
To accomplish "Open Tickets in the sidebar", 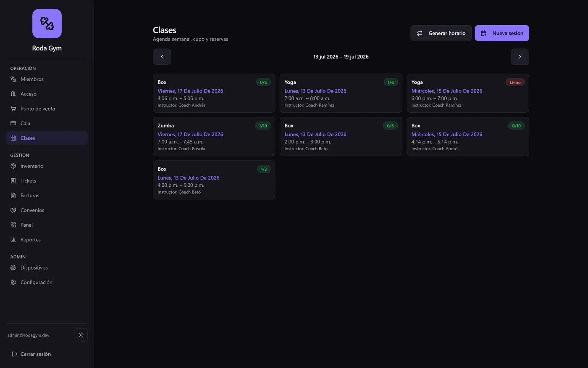I will pyautogui.click(x=47, y=181).
